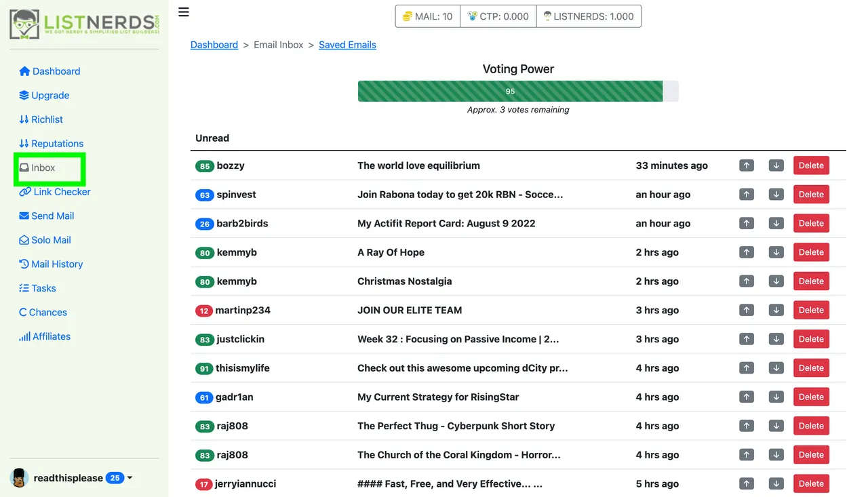Open the Upgrade sidebar item
The height and width of the screenshot is (497, 868).
[44, 96]
